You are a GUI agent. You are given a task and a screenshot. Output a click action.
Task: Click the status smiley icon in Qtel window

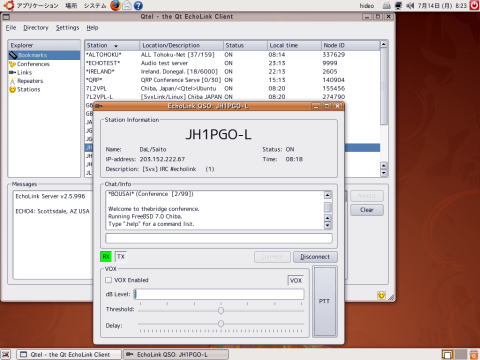pyautogui.click(x=381, y=295)
